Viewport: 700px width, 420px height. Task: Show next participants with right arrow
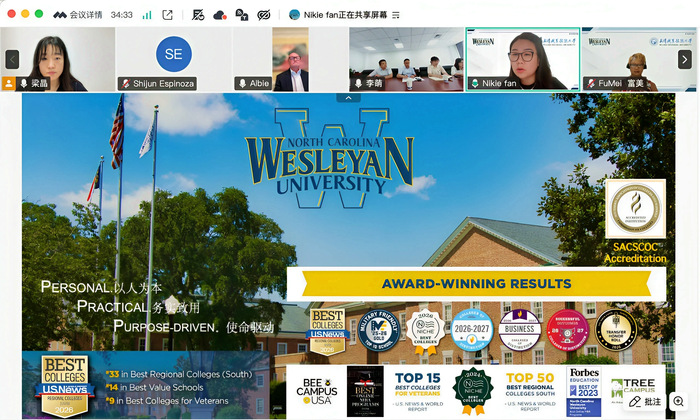(684, 59)
